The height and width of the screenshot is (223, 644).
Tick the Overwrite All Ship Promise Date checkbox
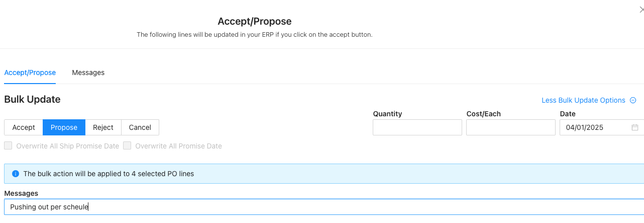point(8,145)
